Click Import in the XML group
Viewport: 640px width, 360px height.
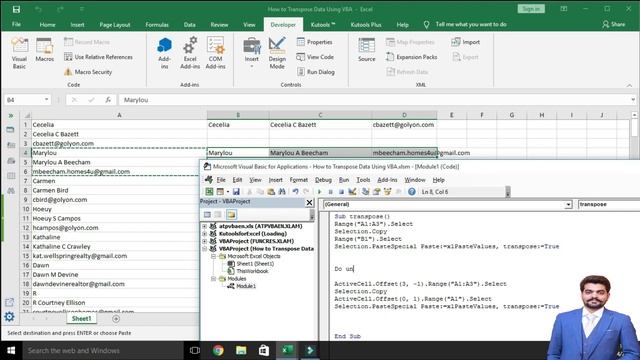(466, 42)
